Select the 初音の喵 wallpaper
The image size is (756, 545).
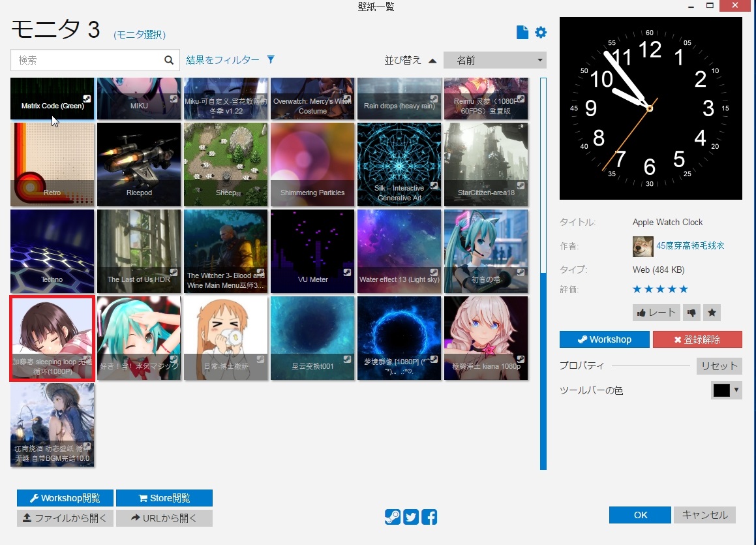486,251
